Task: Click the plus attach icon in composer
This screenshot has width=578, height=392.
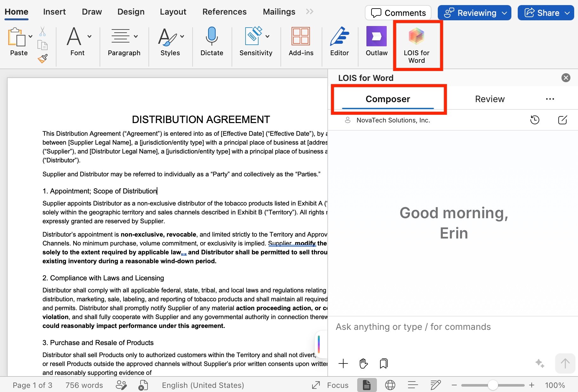Action: [343, 363]
